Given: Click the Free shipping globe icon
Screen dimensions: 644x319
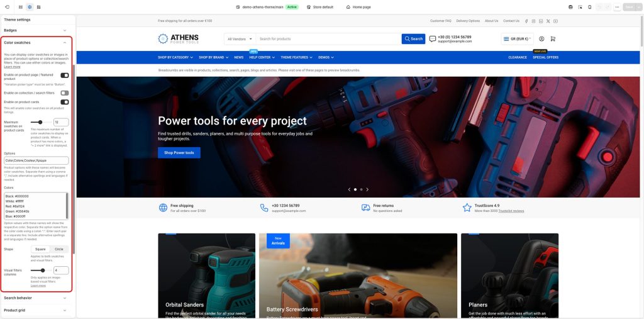Looking at the screenshot, I should point(163,208).
